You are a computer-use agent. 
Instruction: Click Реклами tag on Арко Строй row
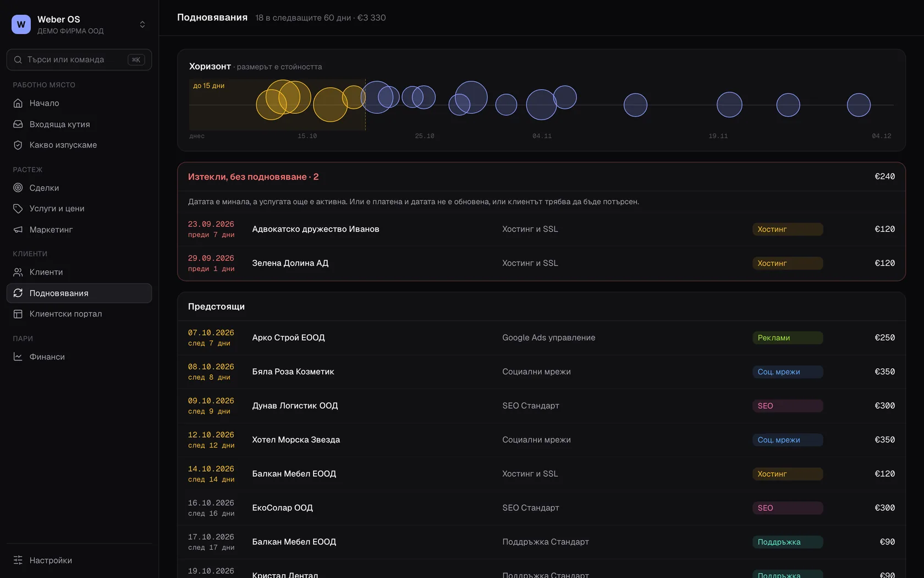pyautogui.click(x=788, y=337)
